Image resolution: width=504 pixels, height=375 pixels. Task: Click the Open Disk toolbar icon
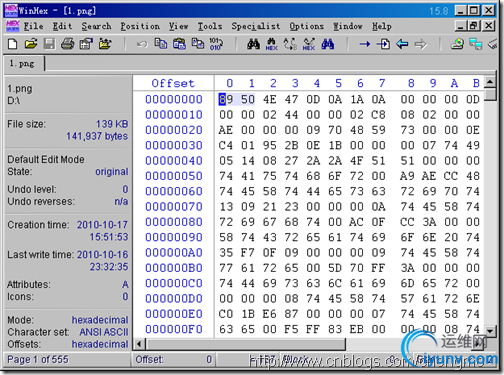[x=457, y=44]
